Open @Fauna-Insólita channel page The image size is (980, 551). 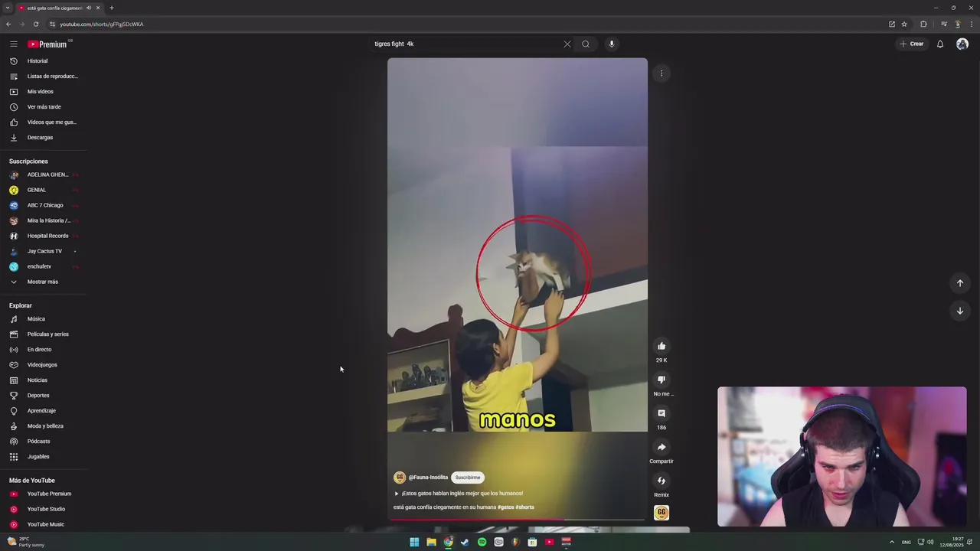point(428,478)
